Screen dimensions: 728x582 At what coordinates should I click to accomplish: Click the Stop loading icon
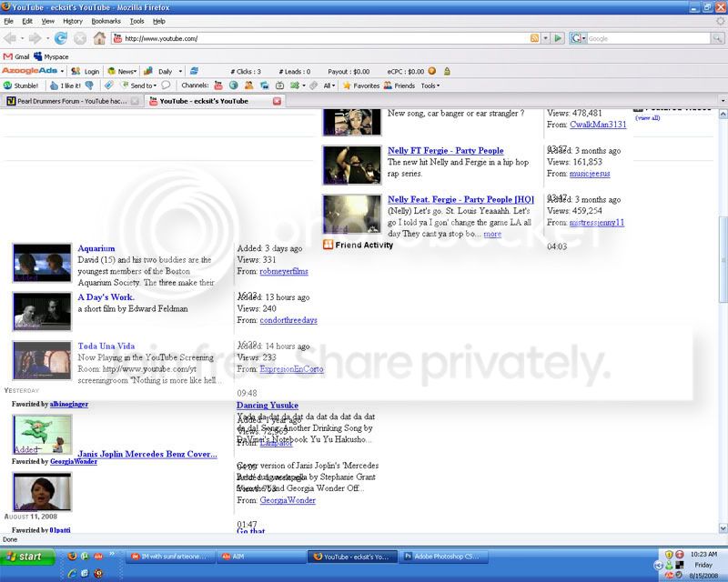click(x=80, y=38)
